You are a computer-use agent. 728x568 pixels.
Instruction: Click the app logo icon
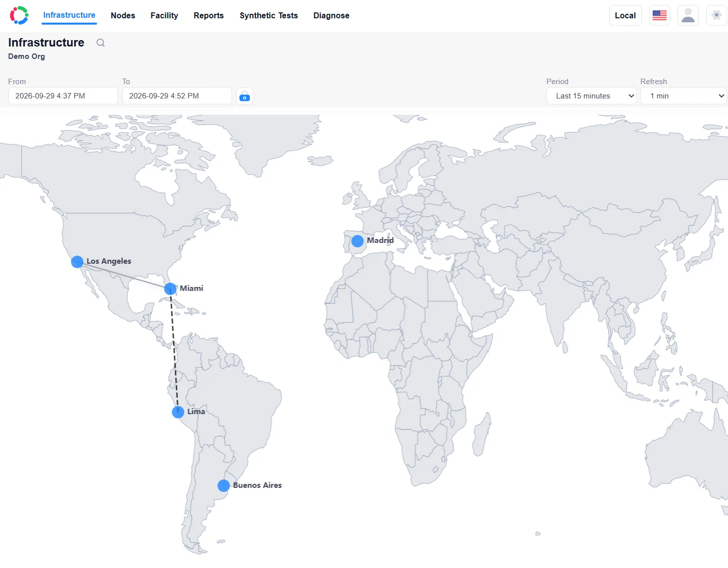19,15
